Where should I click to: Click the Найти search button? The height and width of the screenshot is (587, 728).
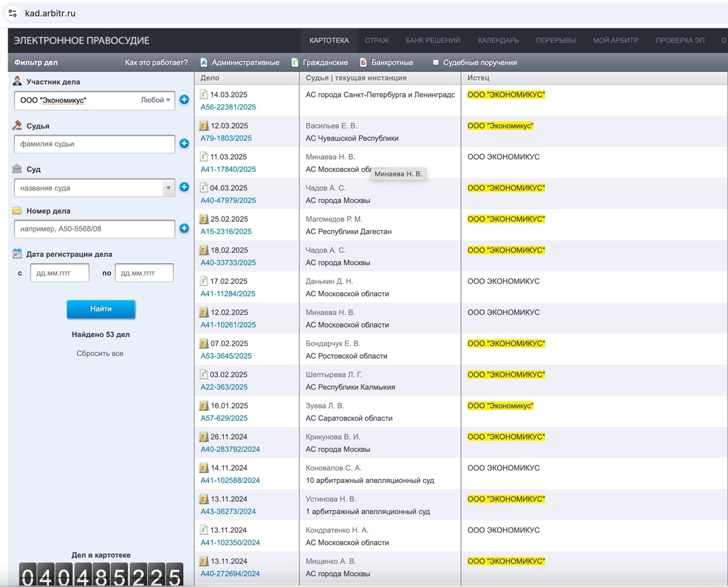pos(102,309)
